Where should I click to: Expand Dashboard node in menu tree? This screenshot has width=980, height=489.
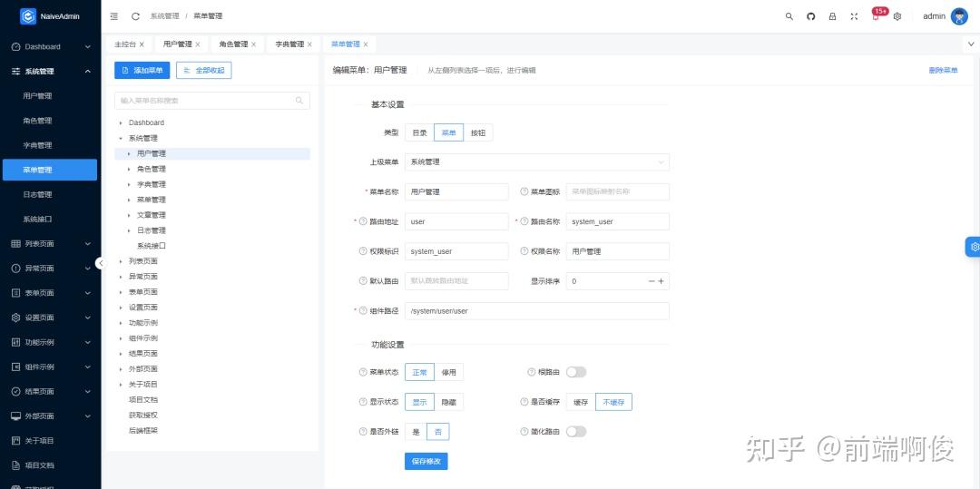point(122,123)
